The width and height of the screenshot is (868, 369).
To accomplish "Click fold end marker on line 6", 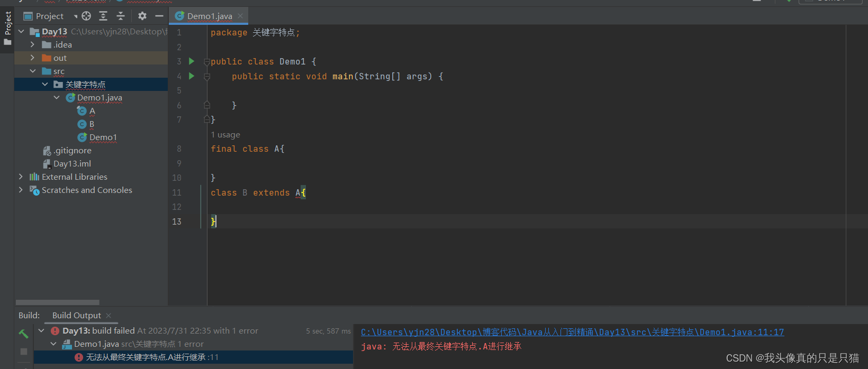I will pos(207,105).
